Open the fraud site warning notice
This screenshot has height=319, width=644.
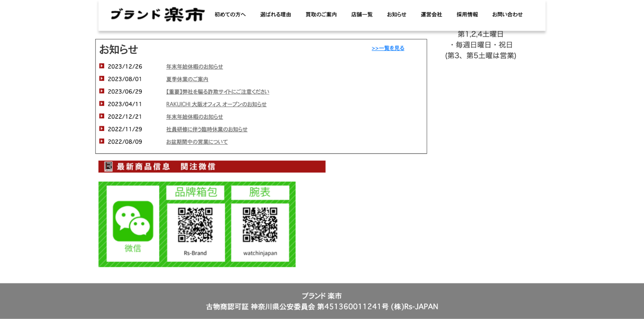[217, 92]
